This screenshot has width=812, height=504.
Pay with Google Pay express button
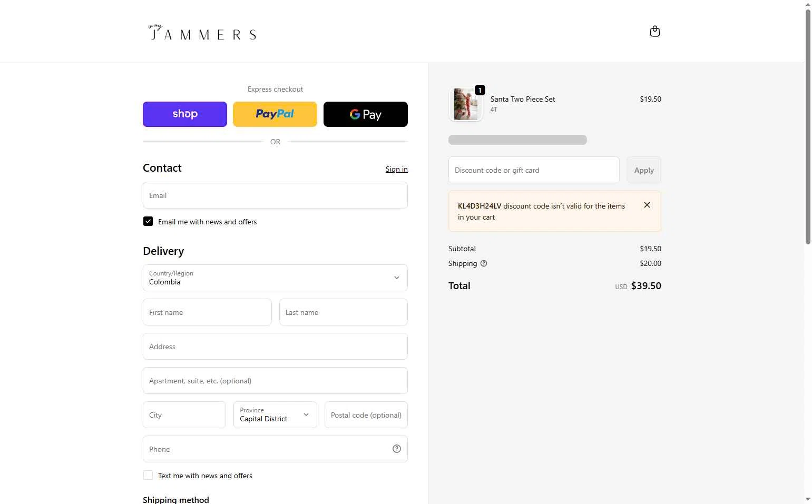click(x=366, y=114)
